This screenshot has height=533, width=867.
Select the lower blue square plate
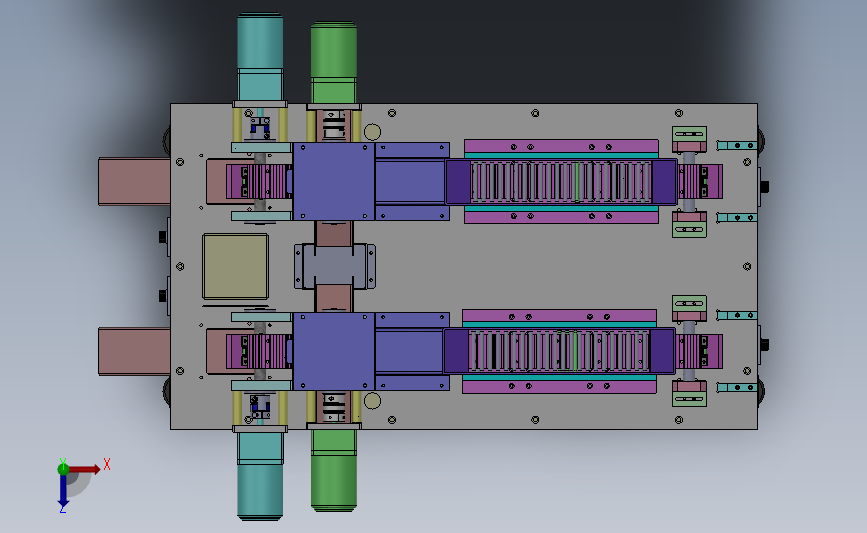pos(333,352)
